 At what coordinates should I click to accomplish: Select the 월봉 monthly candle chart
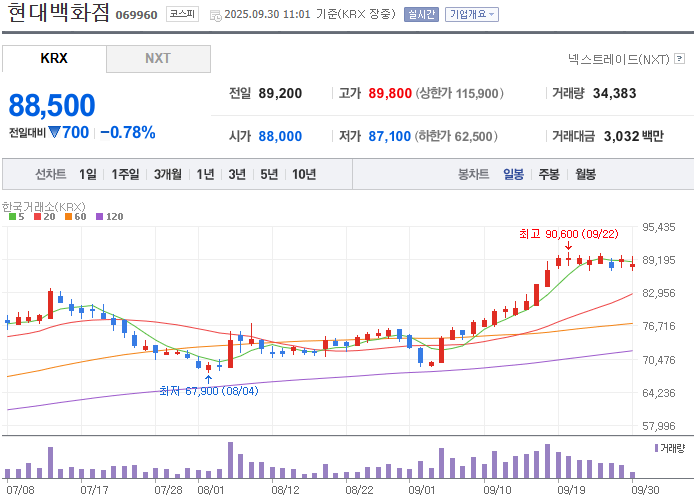point(585,174)
